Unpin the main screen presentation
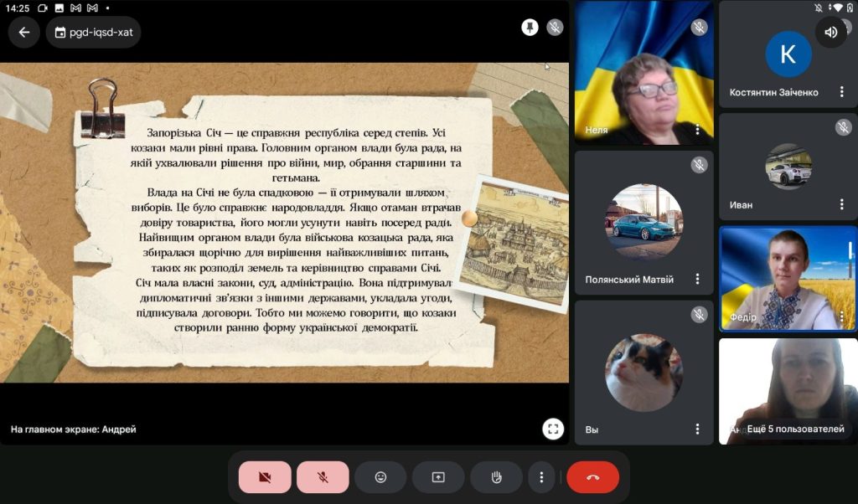Viewport: 858px width, 504px height. [x=530, y=28]
